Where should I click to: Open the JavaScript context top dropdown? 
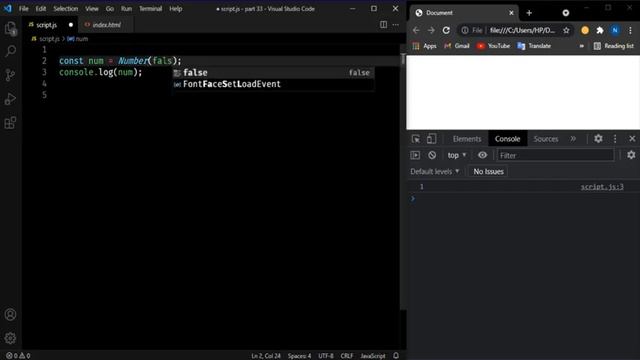(457, 155)
